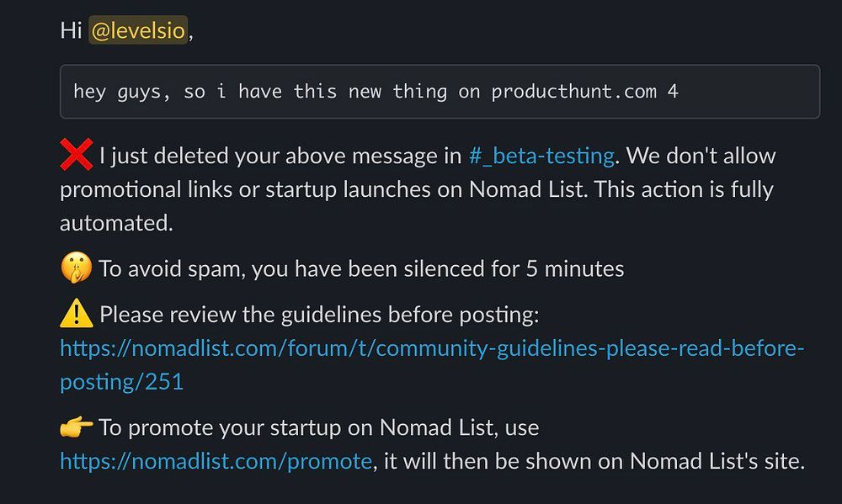842x504 pixels.
Task: Click 'Please review the guidelines before posting' text
Action: coord(319,315)
